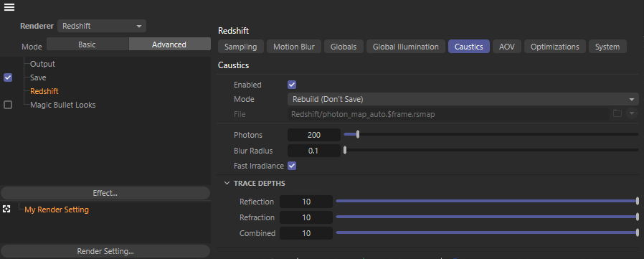Click the arrow icon next to file folder

pos(632,114)
